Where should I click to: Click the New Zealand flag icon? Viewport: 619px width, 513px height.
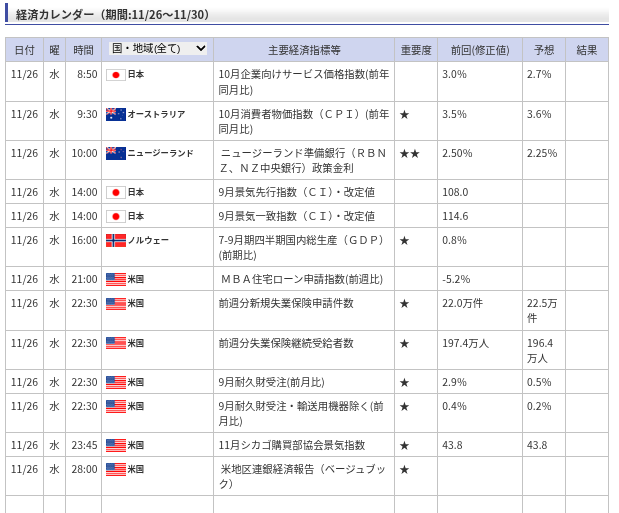(115, 153)
